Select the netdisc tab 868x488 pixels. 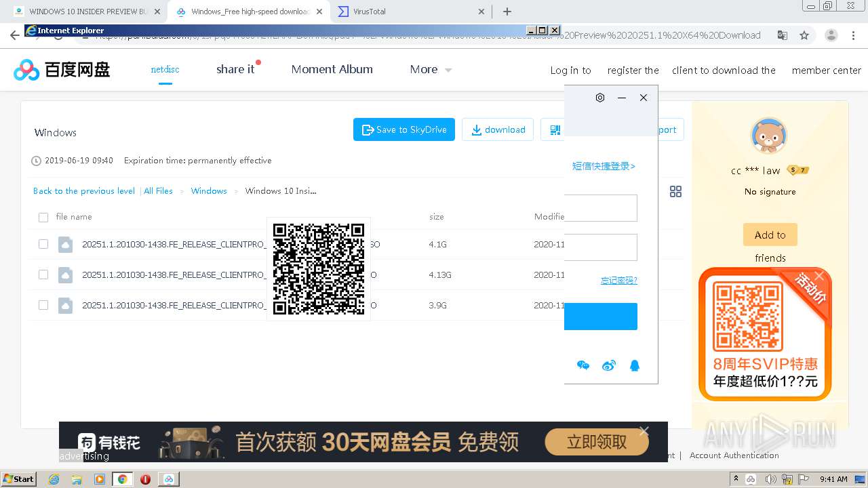click(x=165, y=69)
